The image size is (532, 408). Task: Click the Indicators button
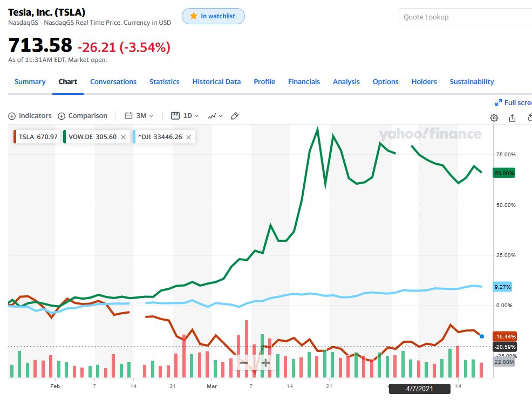30,116
